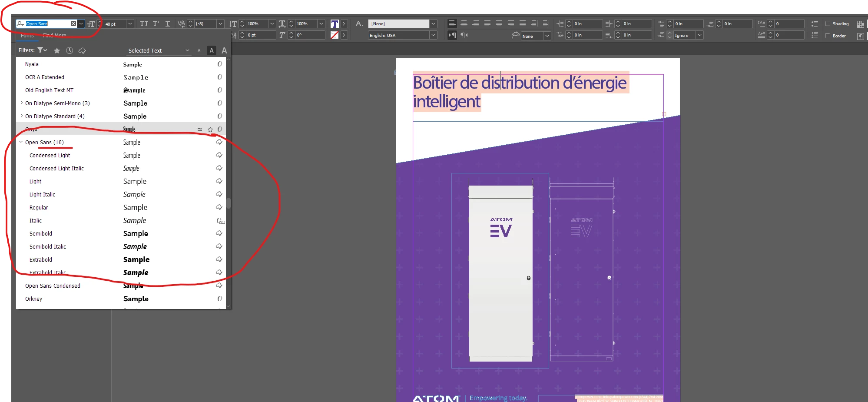The width and height of the screenshot is (868, 402).
Task: Justify with last line aligned left
Action: [x=487, y=23]
